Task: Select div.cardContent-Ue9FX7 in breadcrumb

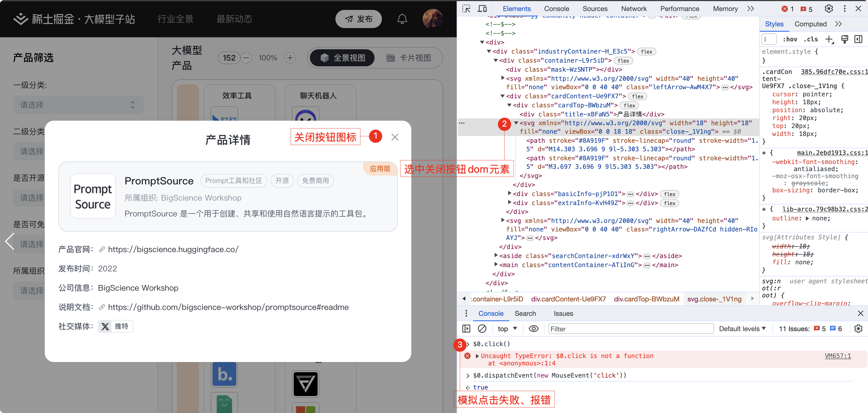Action: click(x=569, y=299)
